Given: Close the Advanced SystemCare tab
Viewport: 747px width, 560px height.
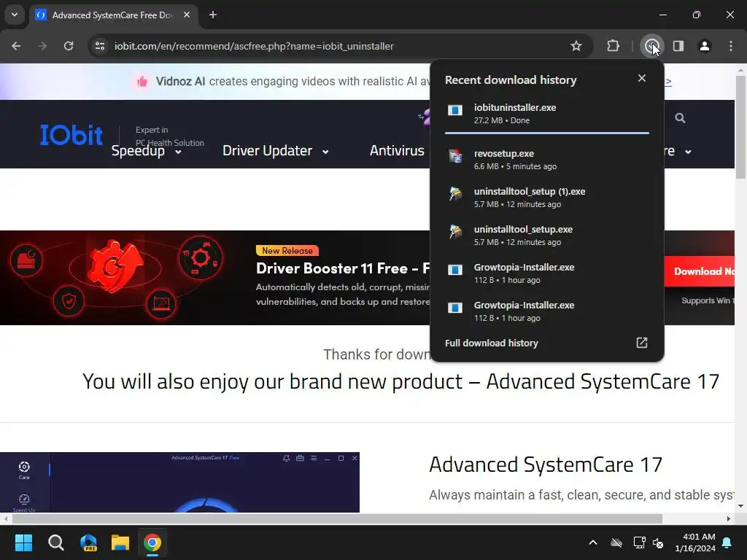Looking at the screenshot, I should [x=187, y=15].
